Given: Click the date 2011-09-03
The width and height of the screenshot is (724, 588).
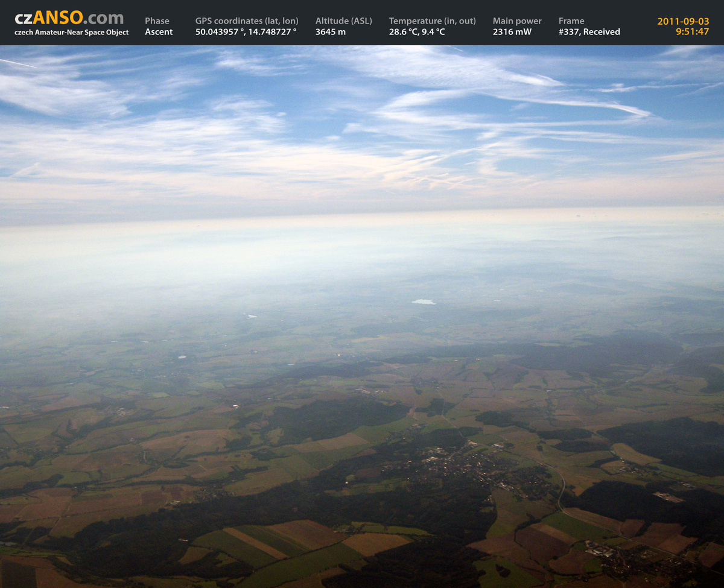Looking at the screenshot, I should click(683, 21).
